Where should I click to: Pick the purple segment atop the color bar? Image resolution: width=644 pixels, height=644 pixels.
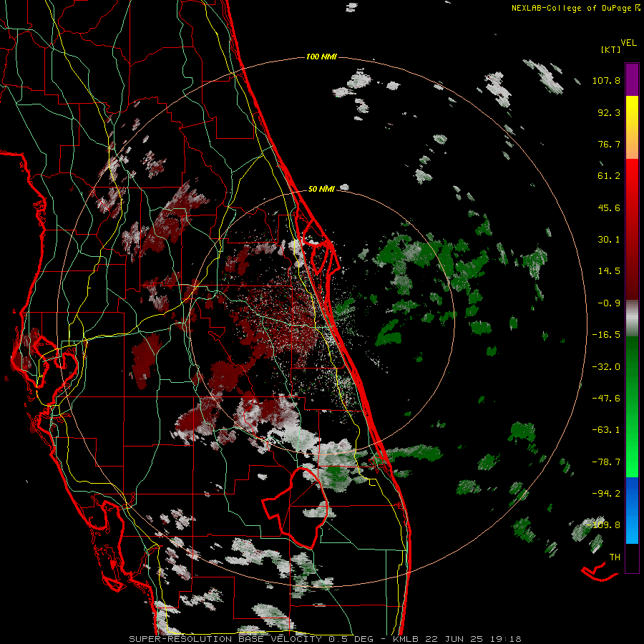pos(632,79)
